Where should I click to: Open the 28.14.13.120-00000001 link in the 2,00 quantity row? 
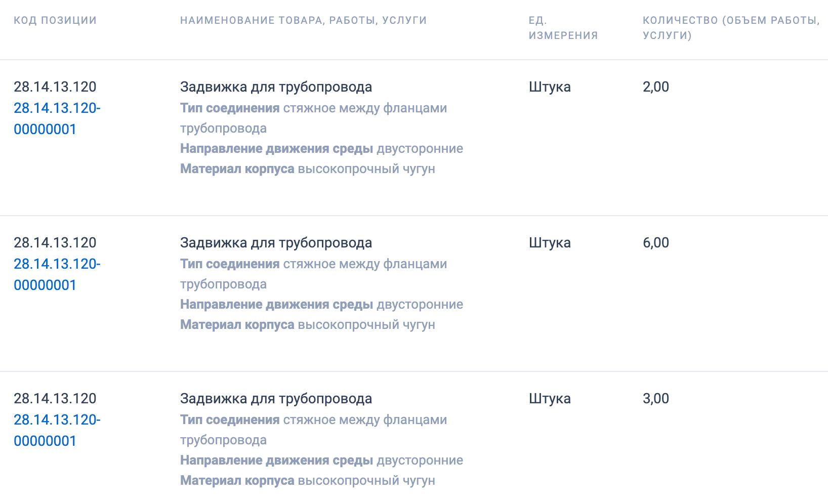click(x=57, y=118)
